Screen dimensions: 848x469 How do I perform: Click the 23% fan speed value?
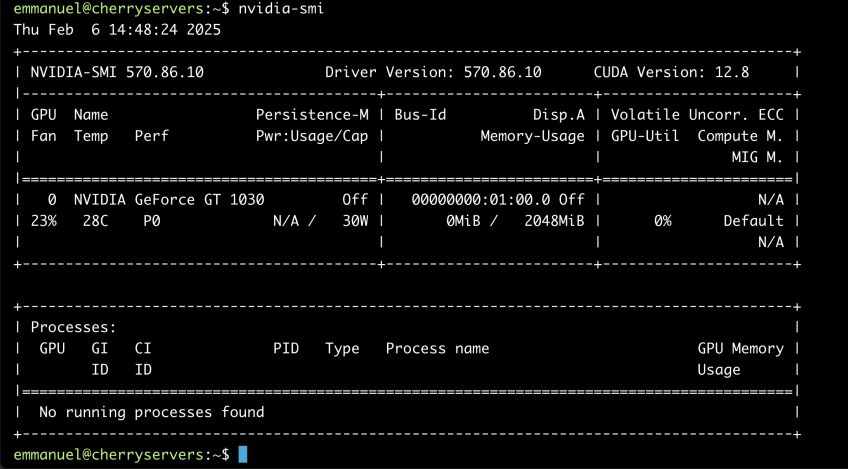(43, 220)
